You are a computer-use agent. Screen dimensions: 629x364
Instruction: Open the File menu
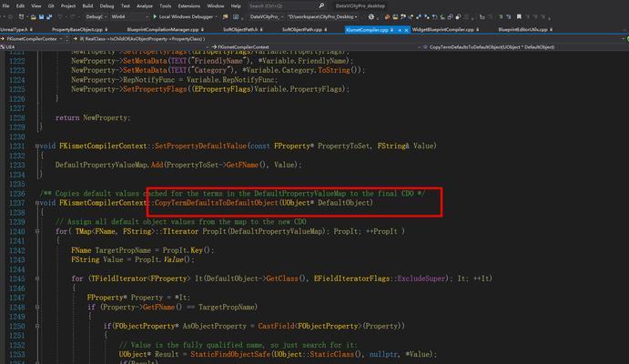[5, 5]
